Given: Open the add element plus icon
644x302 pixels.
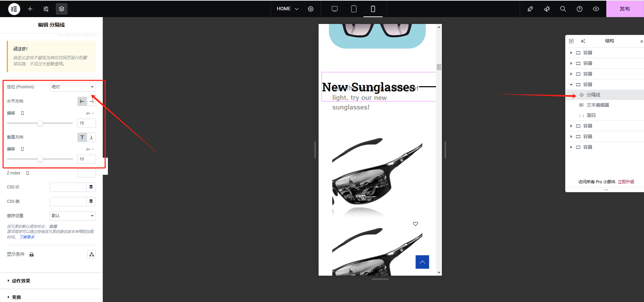Looking at the screenshot, I should 30,9.
